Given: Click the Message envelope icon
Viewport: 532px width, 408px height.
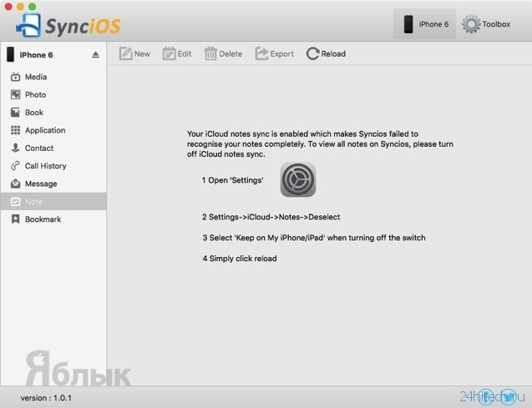Looking at the screenshot, I should click(x=15, y=184).
